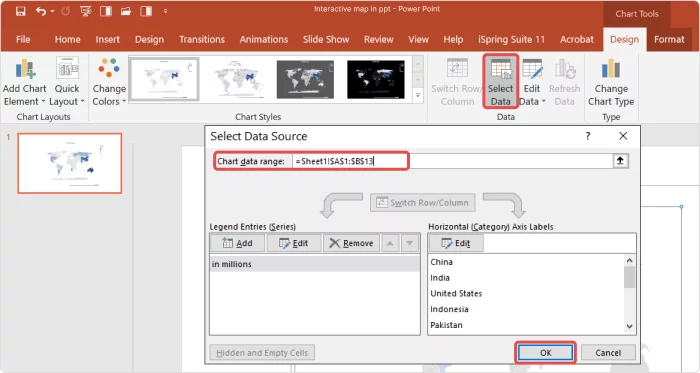
Task: Open the Quick Layout gallery
Action: 67,82
